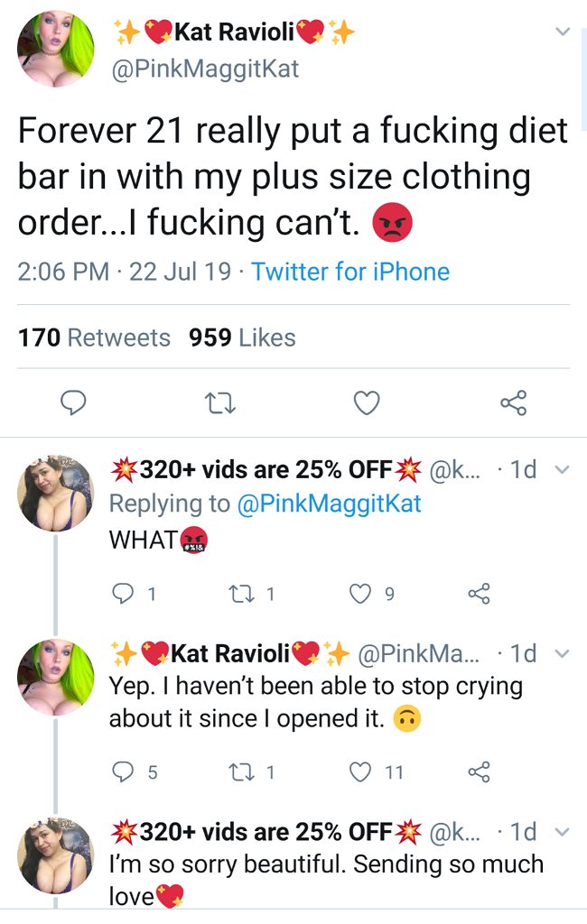Open @PinkMaggitKat mention in first reply

click(329, 504)
